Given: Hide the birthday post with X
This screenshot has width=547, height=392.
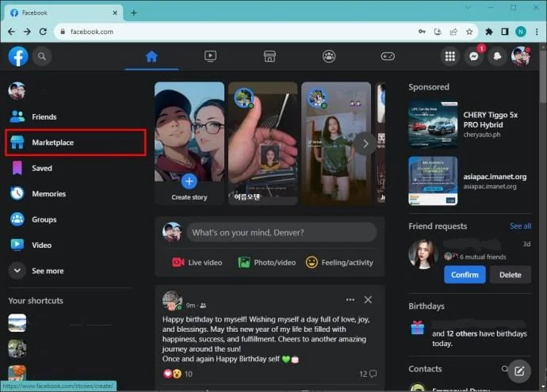Looking at the screenshot, I should (368, 299).
